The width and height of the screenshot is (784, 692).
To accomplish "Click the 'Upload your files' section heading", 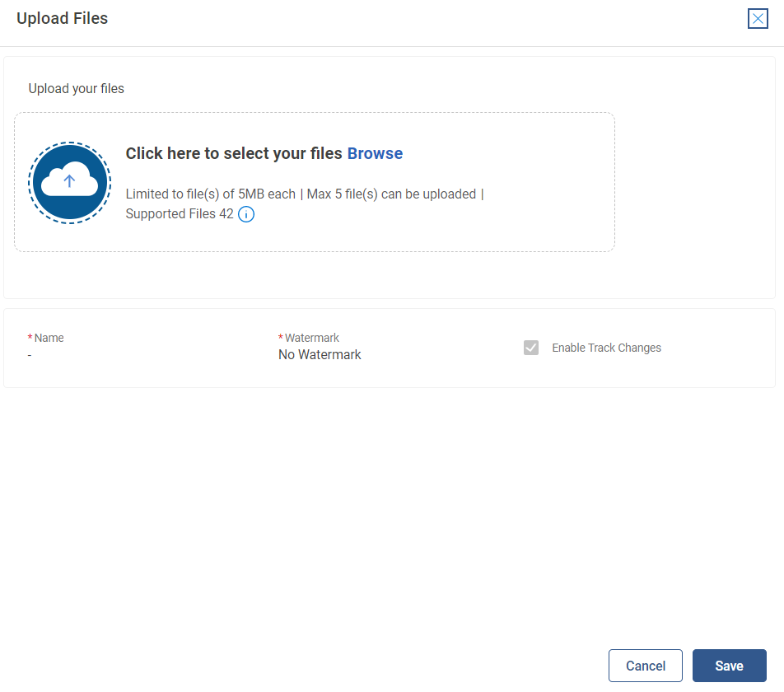I will pyautogui.click(x=76, y=88).
